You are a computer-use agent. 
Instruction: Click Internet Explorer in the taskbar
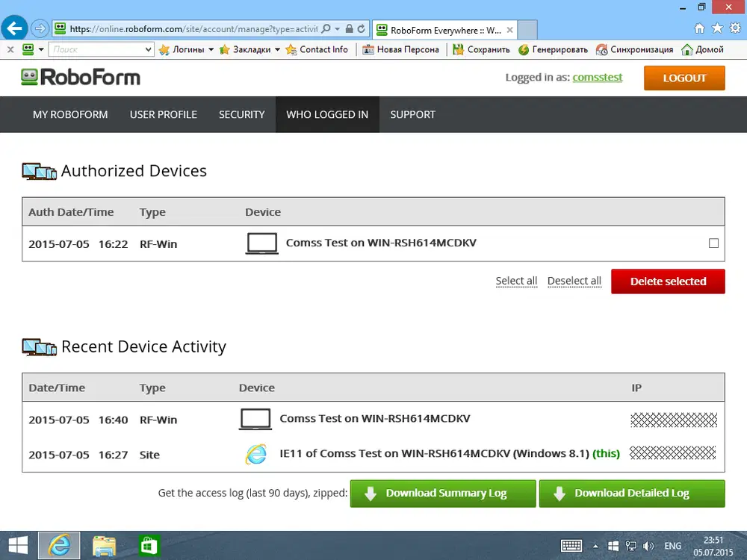[x=59, y=546]
